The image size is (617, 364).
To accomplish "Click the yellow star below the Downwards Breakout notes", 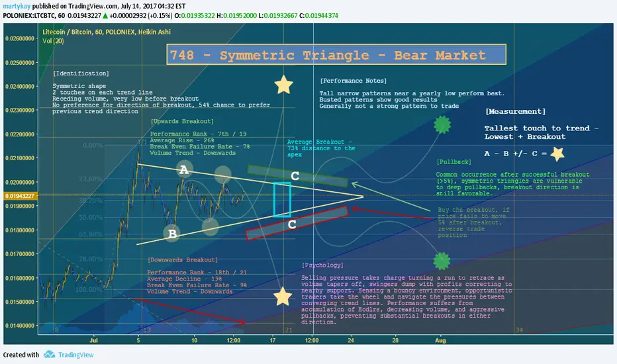I will pyautogui.click(x=283, y=296).
